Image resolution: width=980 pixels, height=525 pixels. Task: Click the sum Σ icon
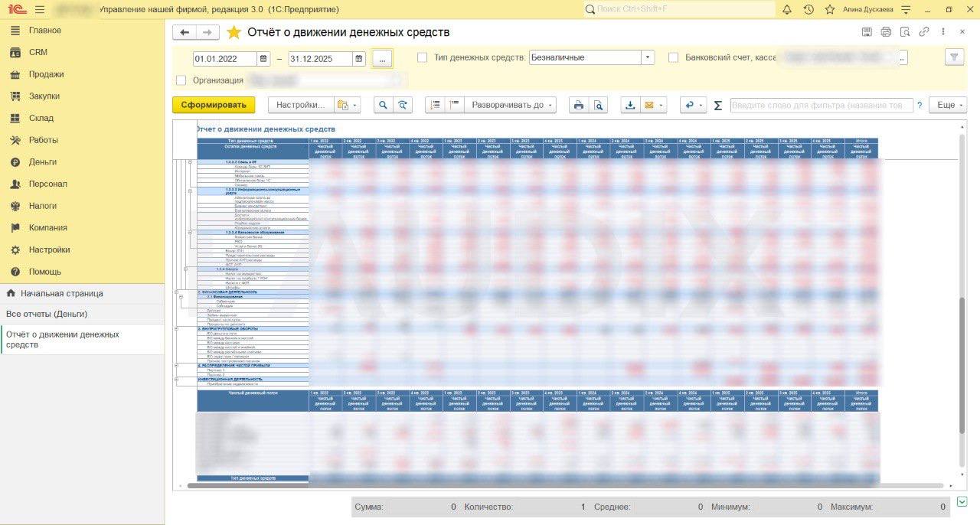click(x=717, y=106)
